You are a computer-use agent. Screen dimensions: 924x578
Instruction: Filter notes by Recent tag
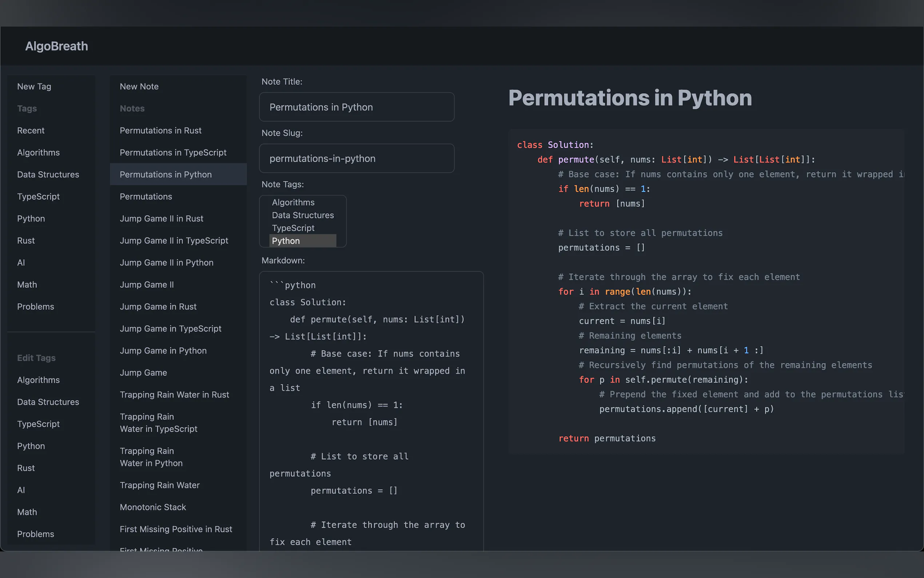[x=31, y=130]
